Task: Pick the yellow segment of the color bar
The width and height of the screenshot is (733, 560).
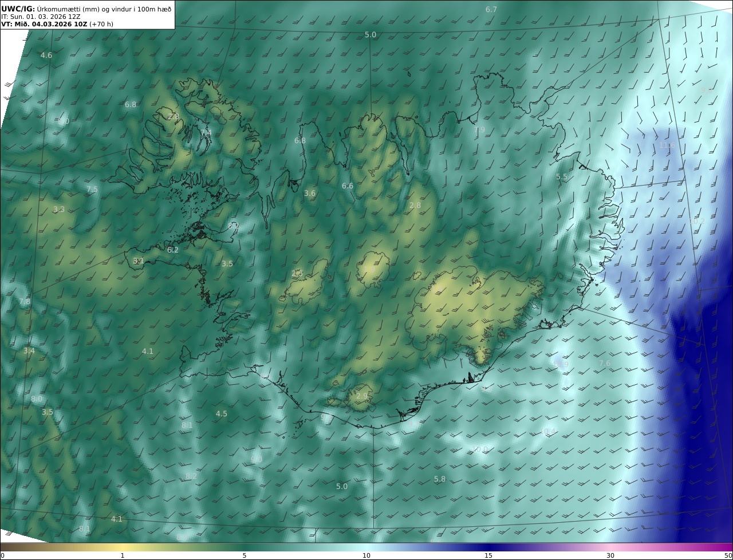Action: tap(123, 547)
